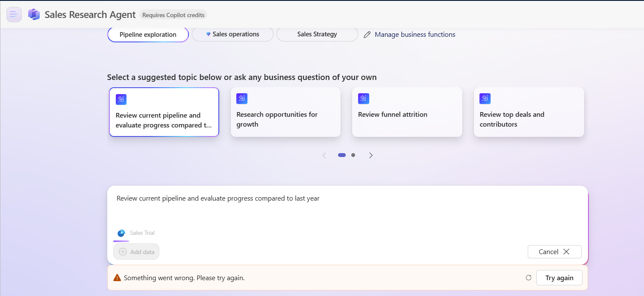The width and height of the screenshot is (644, 296).
Task: Click the Try again button
Action: [x=559, y=278]
